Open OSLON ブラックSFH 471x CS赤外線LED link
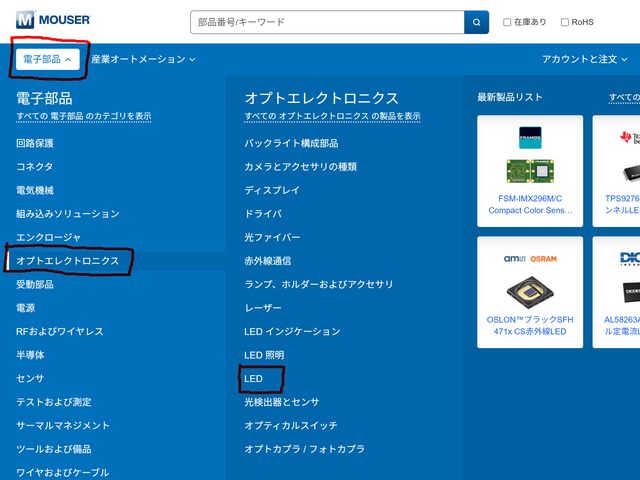640x480 pixels. click(530, 325)
